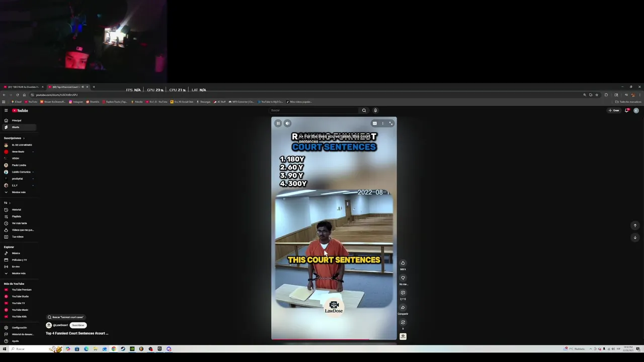
Task: Open the Windows Start menu
Action: click(5, 349)
